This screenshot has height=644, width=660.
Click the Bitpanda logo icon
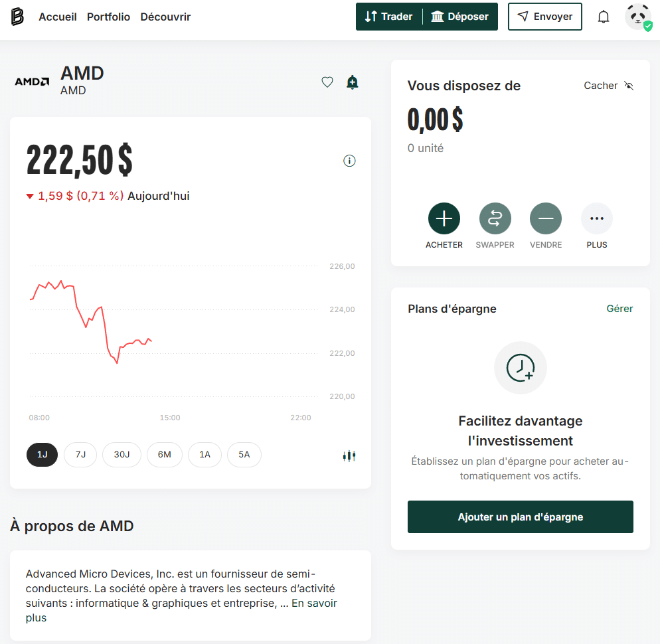17,17
